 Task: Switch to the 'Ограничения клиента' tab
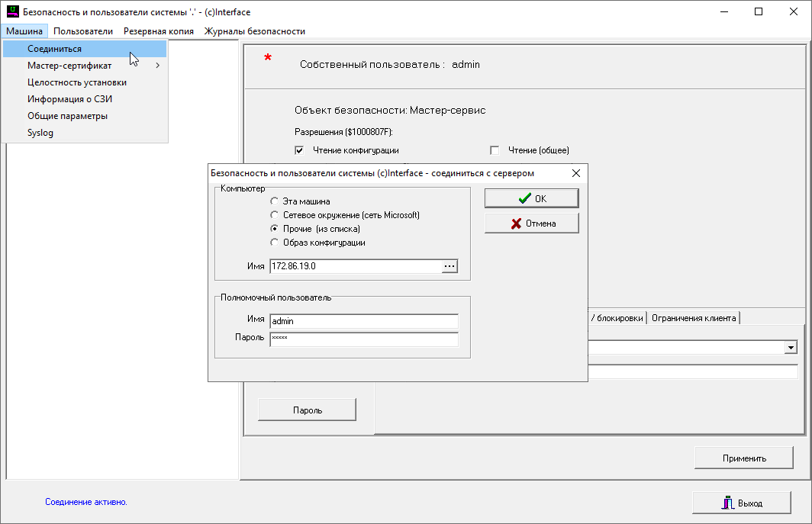(x=694, y=318)
